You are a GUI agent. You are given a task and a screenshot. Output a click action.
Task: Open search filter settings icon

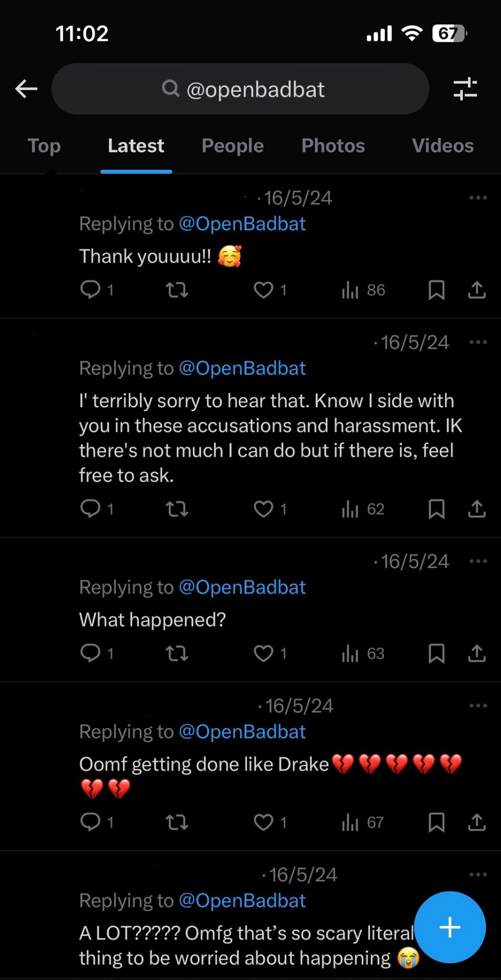pos(465,89)
